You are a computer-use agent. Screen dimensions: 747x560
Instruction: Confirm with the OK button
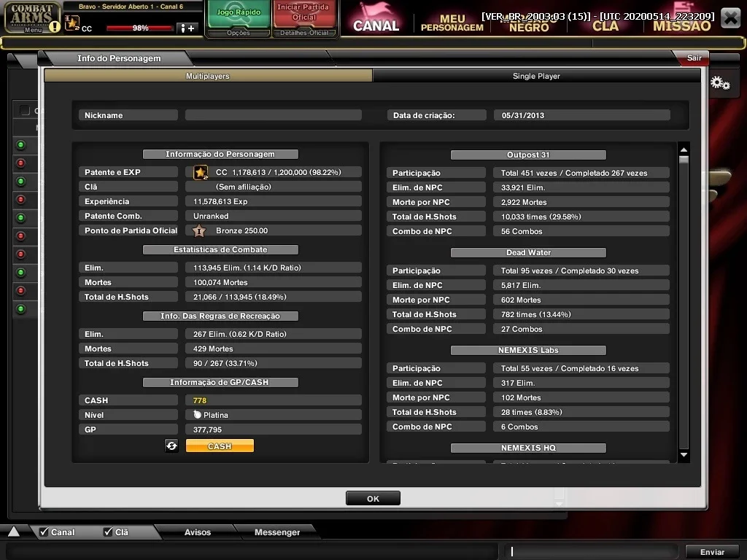coord(373,498)
